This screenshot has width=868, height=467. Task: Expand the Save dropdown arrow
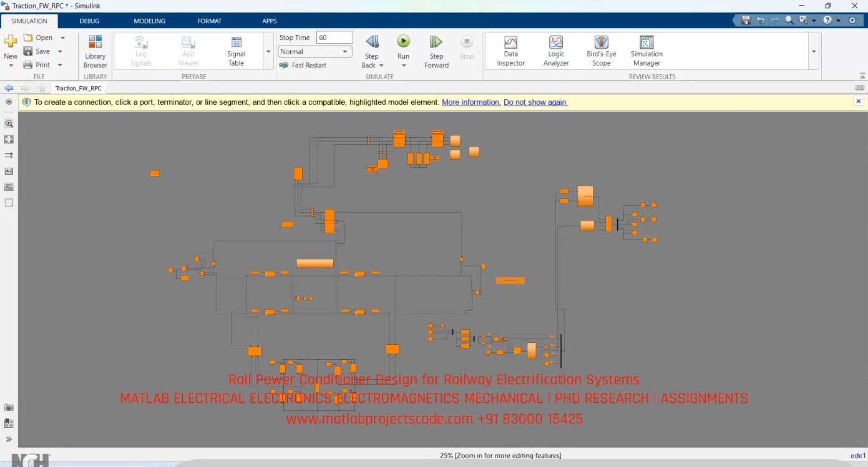[x=60, y=52]
